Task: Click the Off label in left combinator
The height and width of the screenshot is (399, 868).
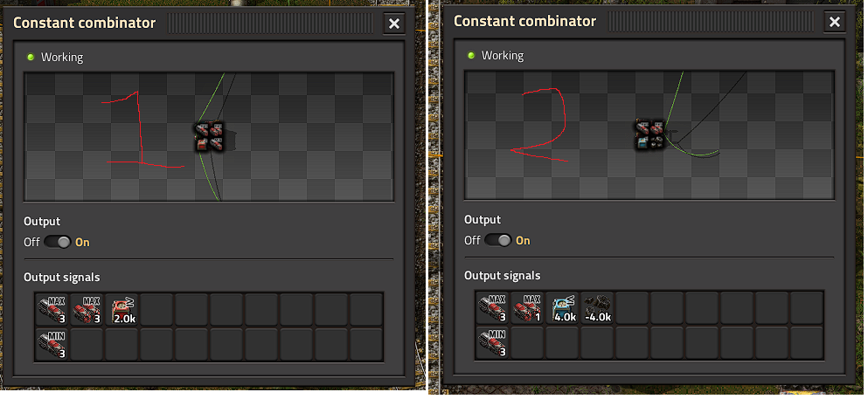Action: [32, 242]
